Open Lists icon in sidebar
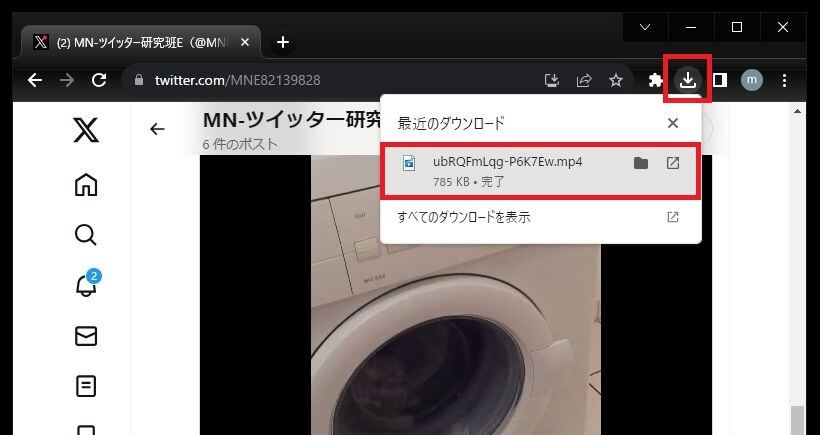 (86, 386)
